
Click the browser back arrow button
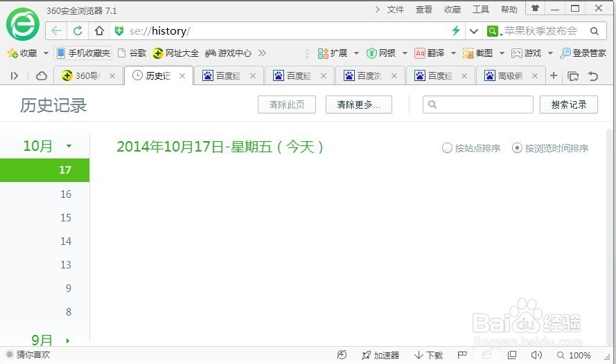56,31
